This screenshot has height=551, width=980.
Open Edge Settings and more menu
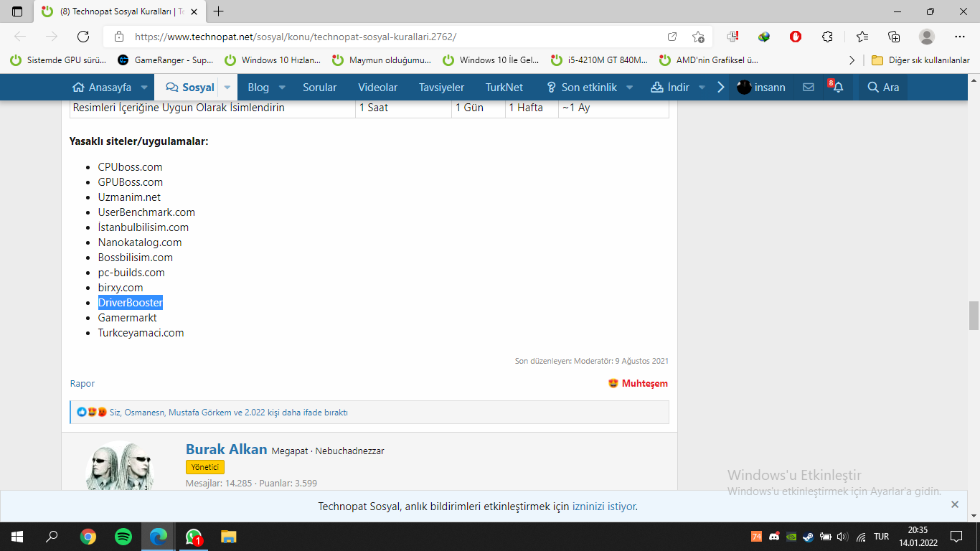[960, 37]
